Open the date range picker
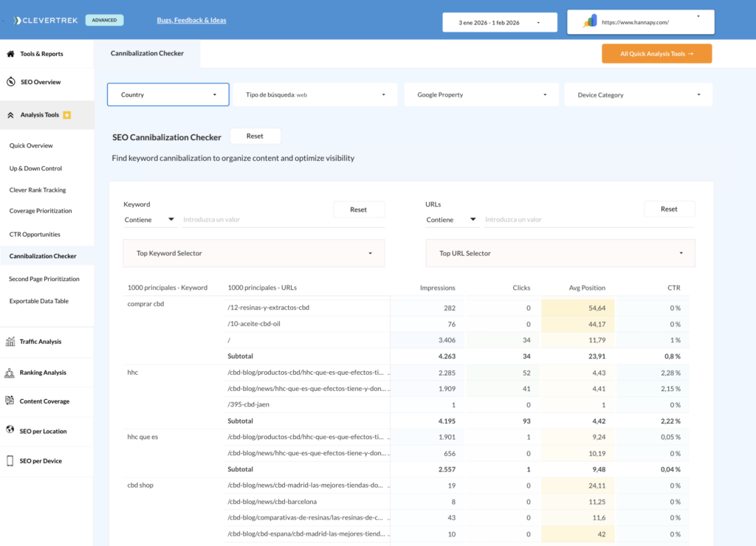The image size is (756, 546). click(498, 22)
